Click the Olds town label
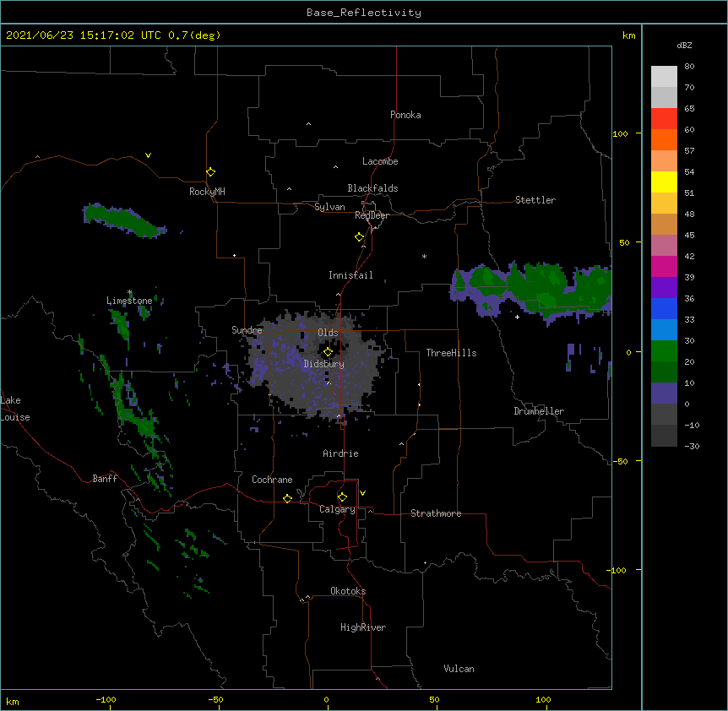The height and width of the screenshot is (711, 728). pos(328,333)
